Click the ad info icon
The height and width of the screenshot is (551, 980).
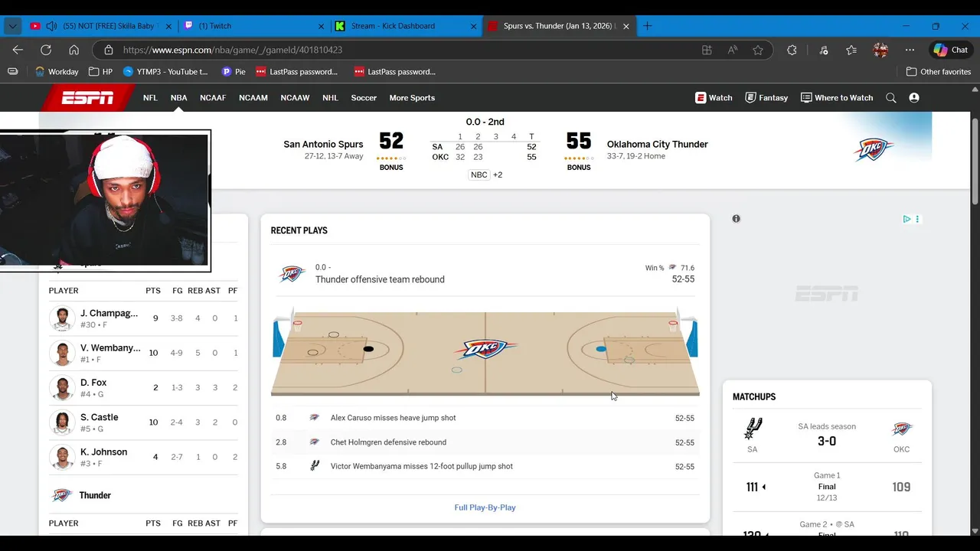(736, 219)
